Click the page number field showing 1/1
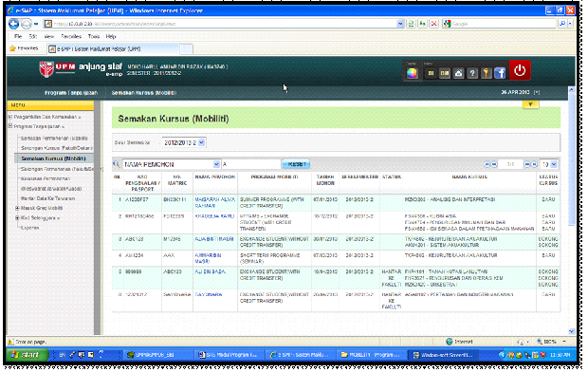Viewport: 588px width, 372px height. (x=510, y=164)
